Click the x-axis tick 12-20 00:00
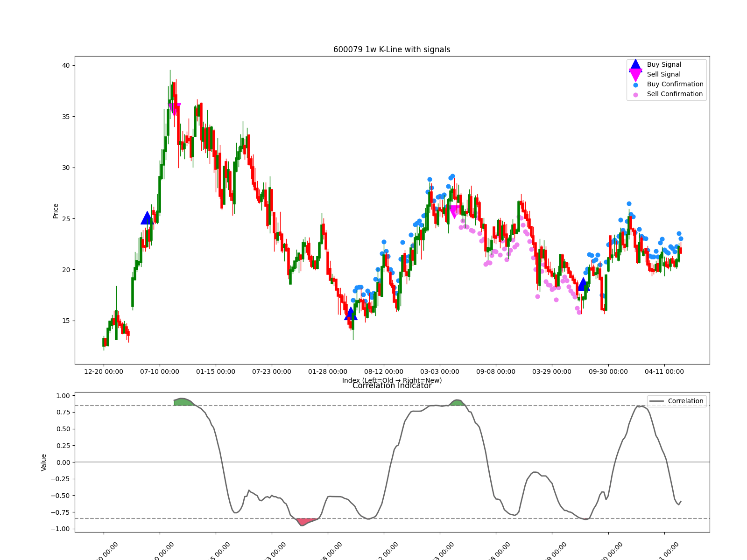Screen dimensions: 747x560 coord(104,372)
